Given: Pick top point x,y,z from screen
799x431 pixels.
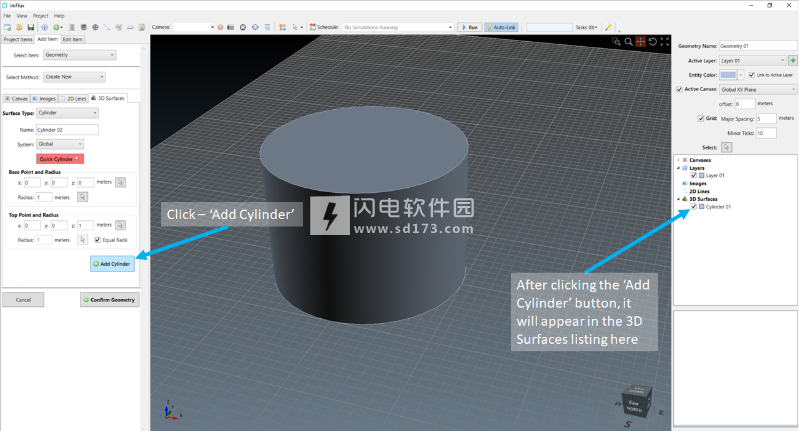Looking at the screenshot, I should tap(120, 225).
